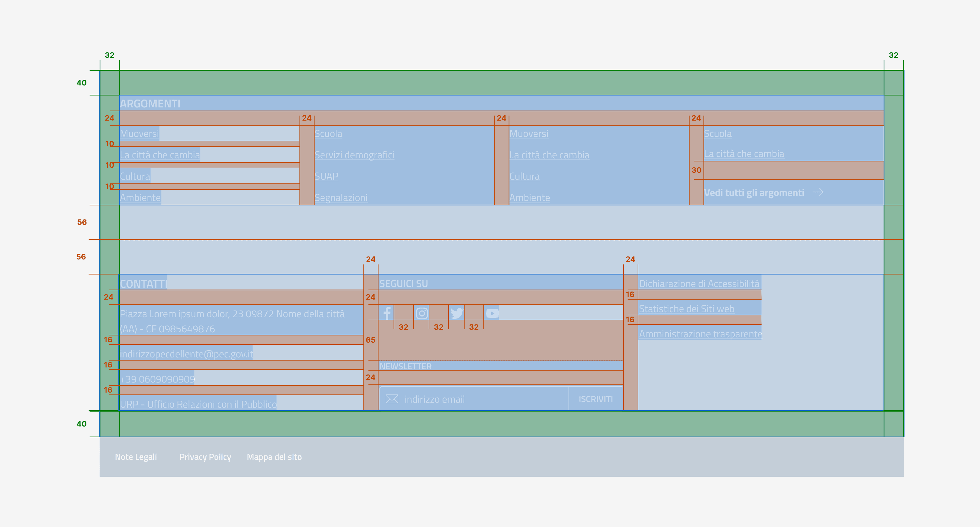Open Ambiente link in third column
This screenshot has height=527, width=980.
point(530,198)
